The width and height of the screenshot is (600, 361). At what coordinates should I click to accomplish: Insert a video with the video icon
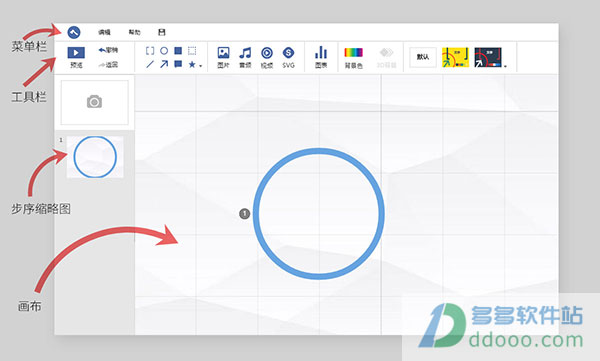(267, 57)
